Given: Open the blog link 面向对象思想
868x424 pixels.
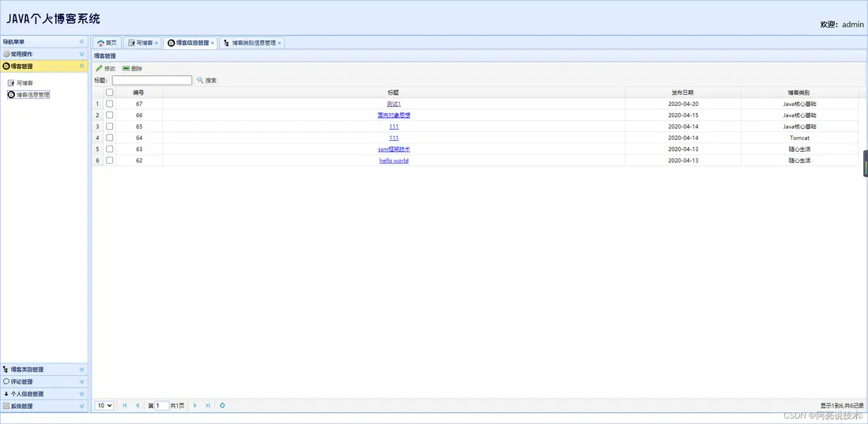Looking at the screenshot, I should (x=394, y=115).
